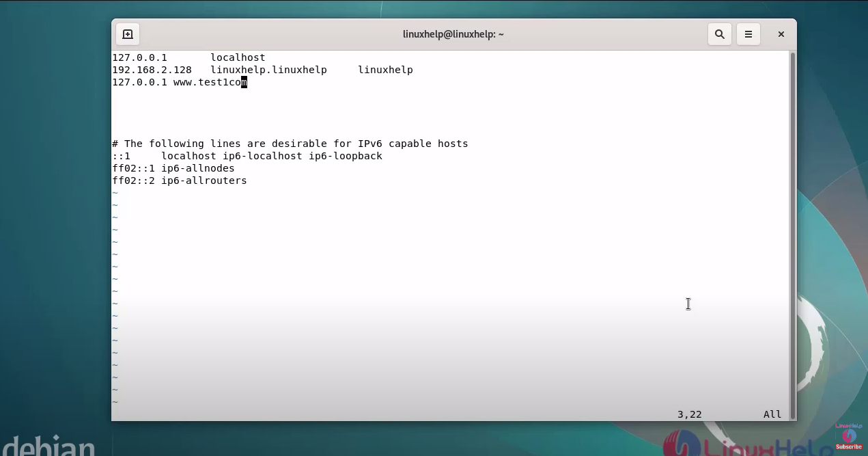Click the All indicator in vim status
This screenshot has width=868, height=456.
coord(772,414)
